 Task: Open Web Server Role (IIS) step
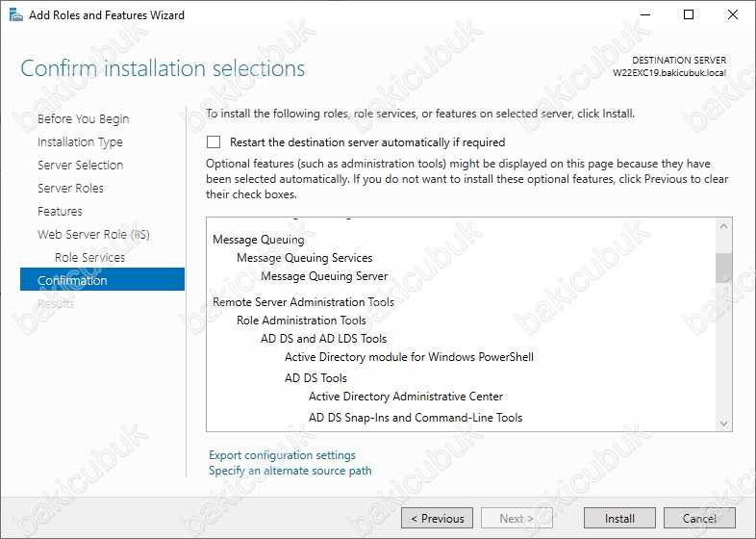pyautogui.click(x=93, y=235)
